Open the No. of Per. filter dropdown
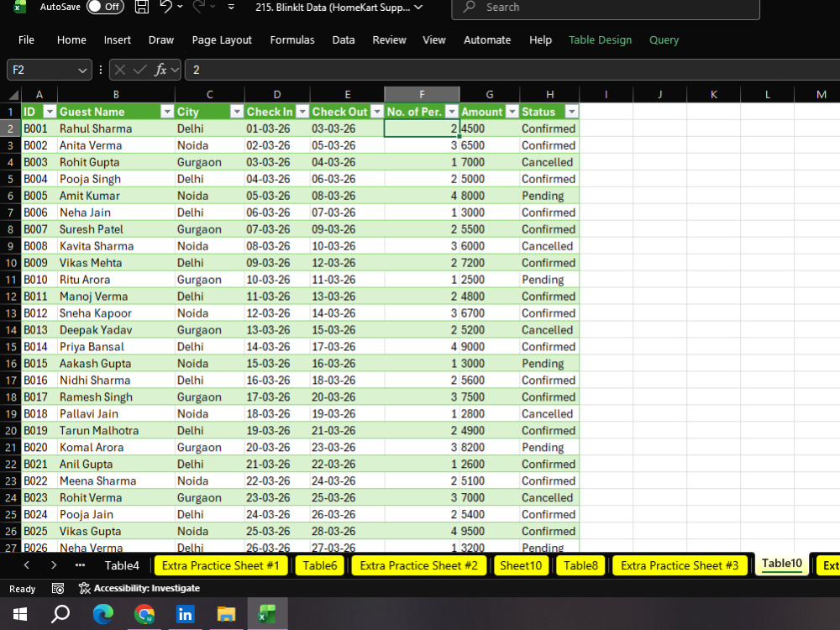Image resolution: width=840 pixels, height=630 pixels. [452, 112]
